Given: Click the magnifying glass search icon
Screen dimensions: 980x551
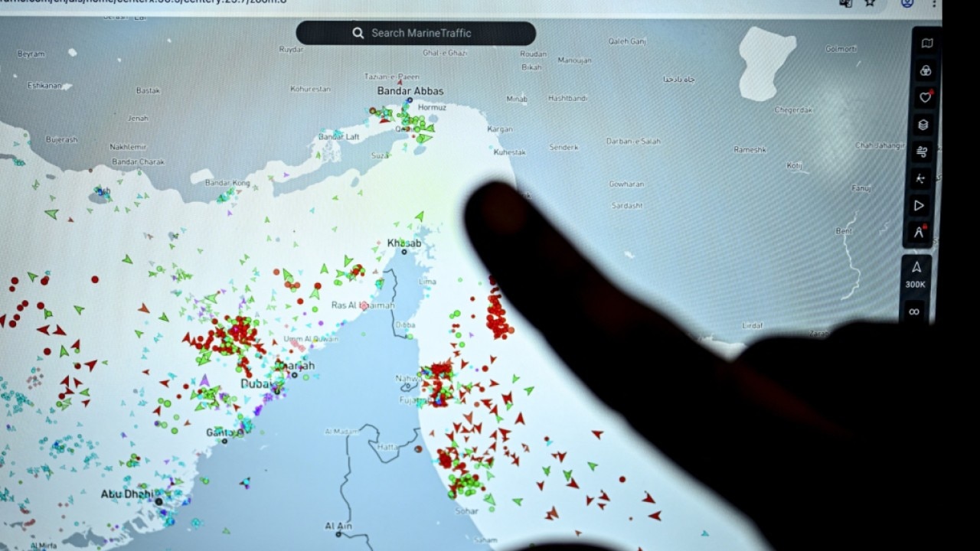Looking at the screenshot, I should coord(358,33).
